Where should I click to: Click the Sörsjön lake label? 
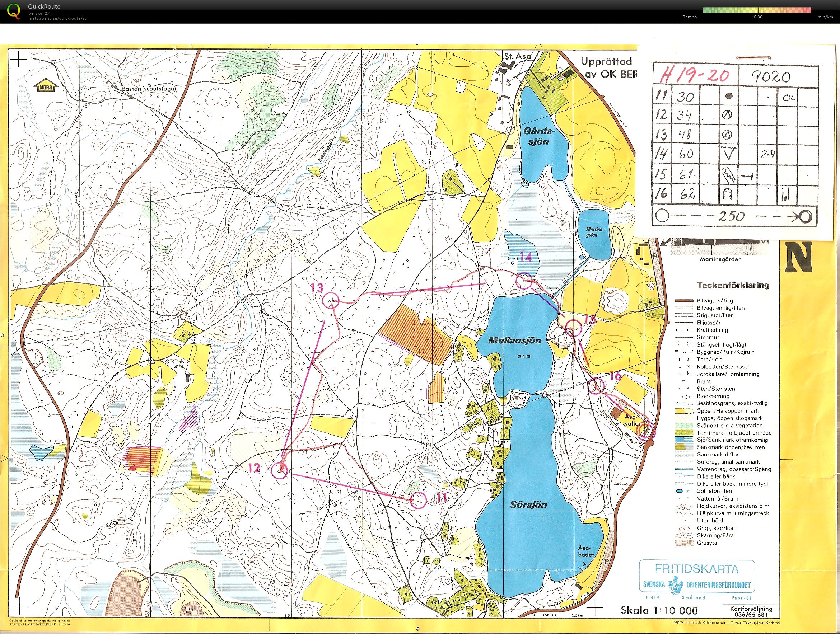(528, 505)
